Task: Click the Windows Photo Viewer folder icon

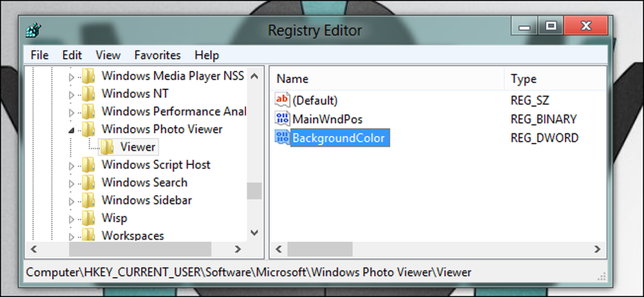Action: click(x=88, y=129)
